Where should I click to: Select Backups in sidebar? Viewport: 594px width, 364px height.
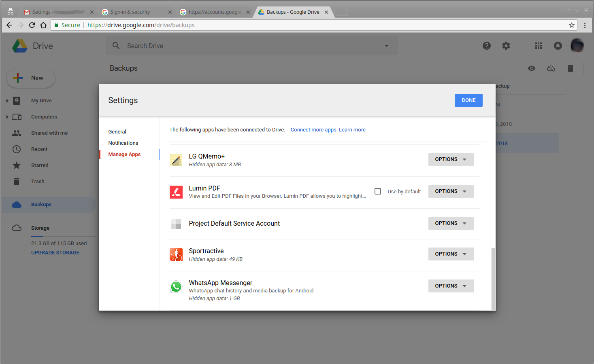tap(49, 205)
